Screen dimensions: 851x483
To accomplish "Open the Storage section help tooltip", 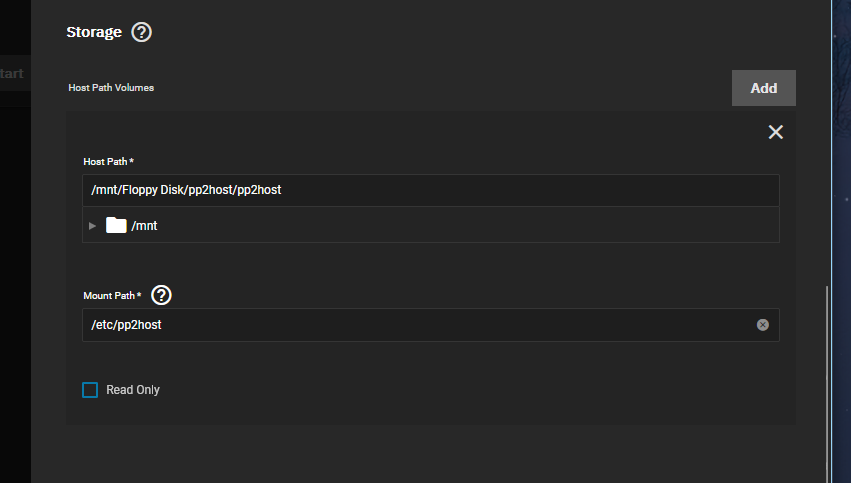I will click(x=141, y=32).
